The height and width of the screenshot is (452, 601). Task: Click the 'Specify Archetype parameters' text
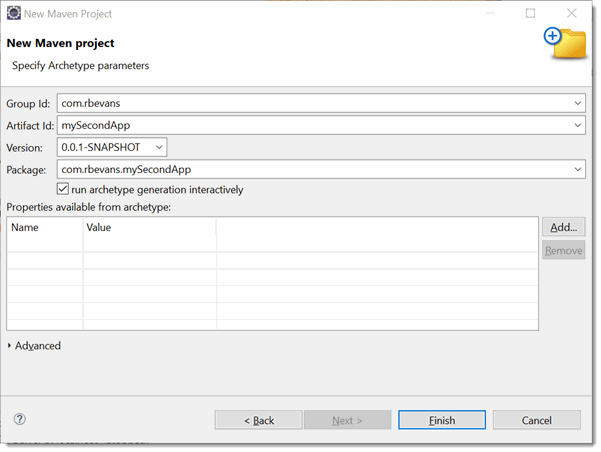coord(80,66)
